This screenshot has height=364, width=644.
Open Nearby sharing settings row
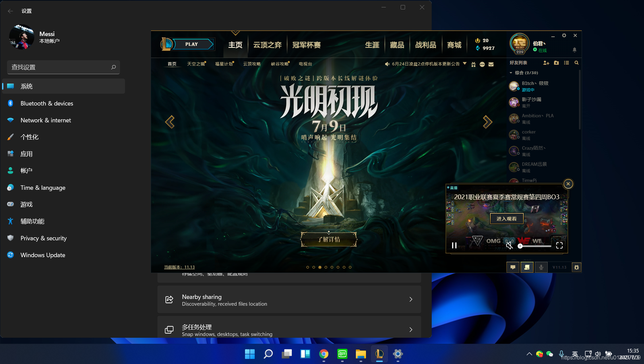289,300
